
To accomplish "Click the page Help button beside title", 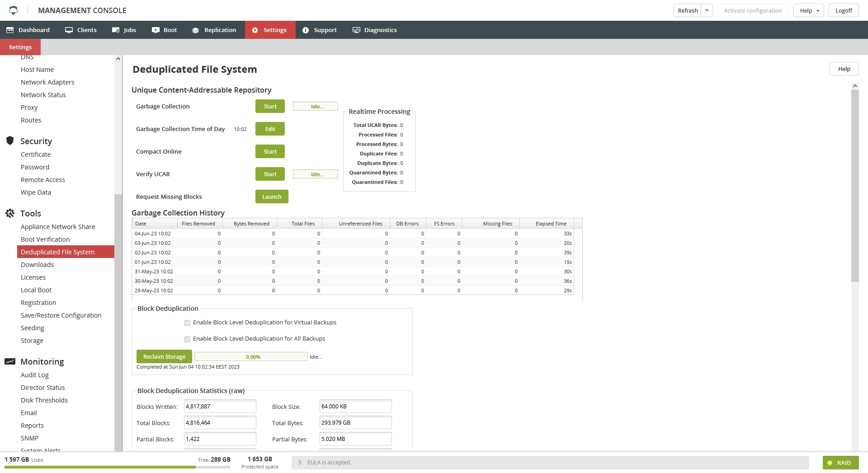I will point(844,69).
